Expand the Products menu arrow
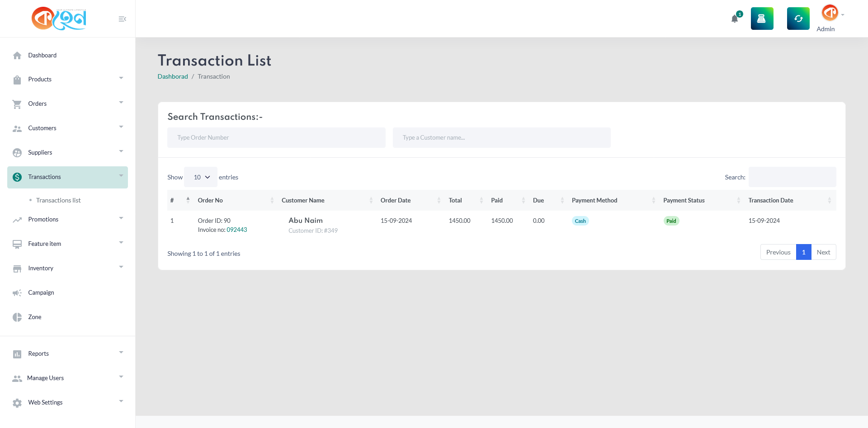Viewport: 868px width, 428px height. click(x=121, y=79)
